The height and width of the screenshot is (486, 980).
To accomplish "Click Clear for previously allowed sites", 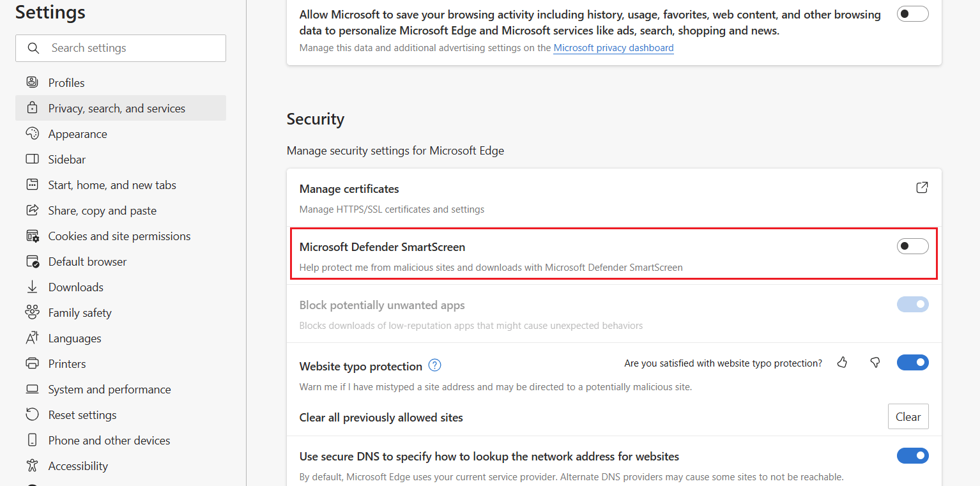I will point(908,416).
